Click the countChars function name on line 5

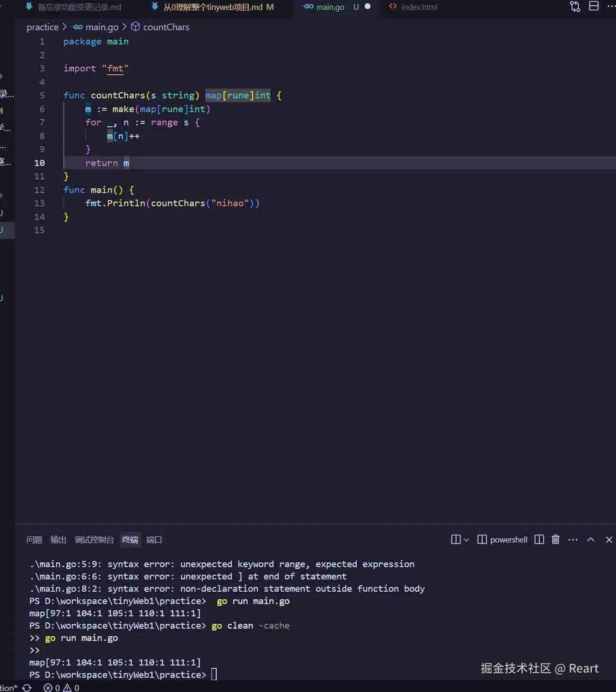(118, 96)
